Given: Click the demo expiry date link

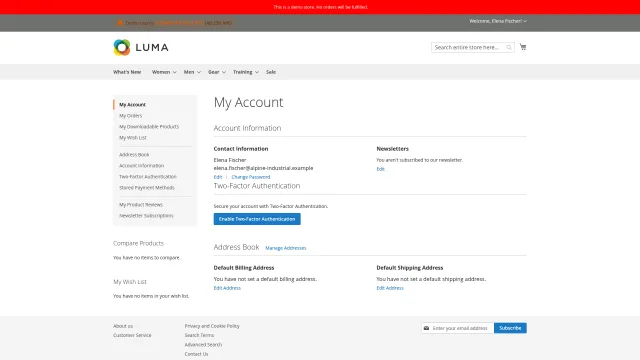Looking at the screenshot, I should (179, 23).
